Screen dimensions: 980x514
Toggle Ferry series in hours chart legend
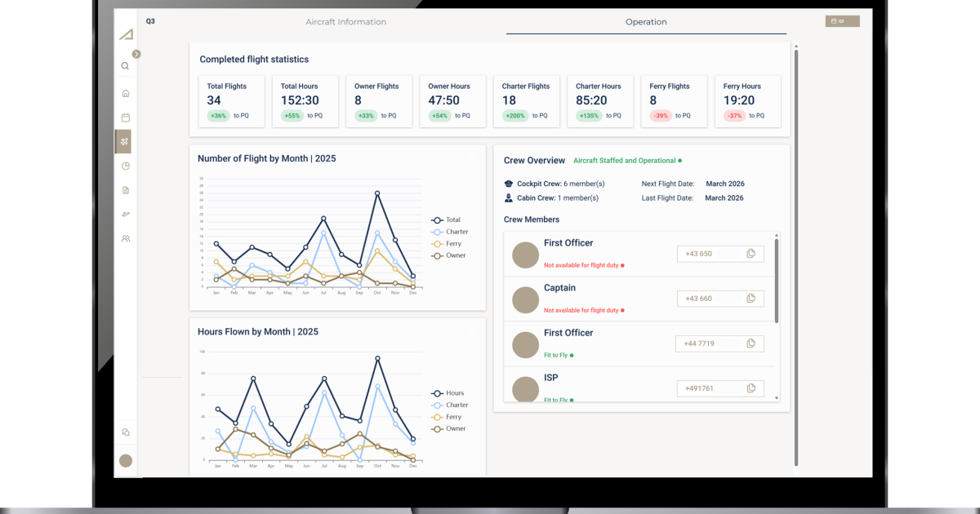(447, 417)
